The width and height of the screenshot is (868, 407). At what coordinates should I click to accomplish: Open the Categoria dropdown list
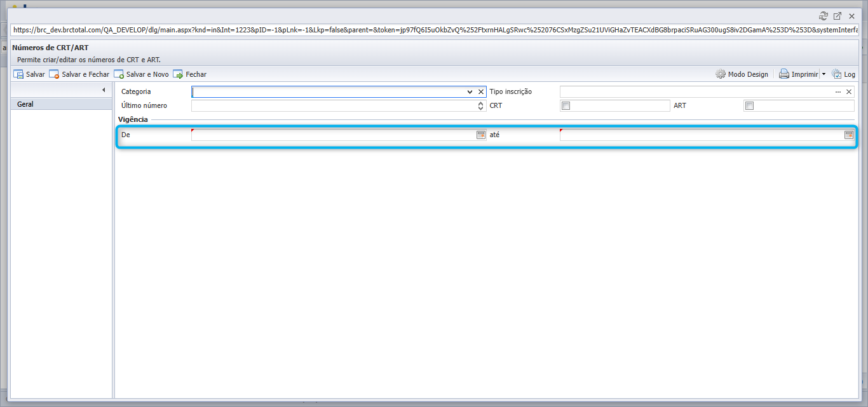470,92
